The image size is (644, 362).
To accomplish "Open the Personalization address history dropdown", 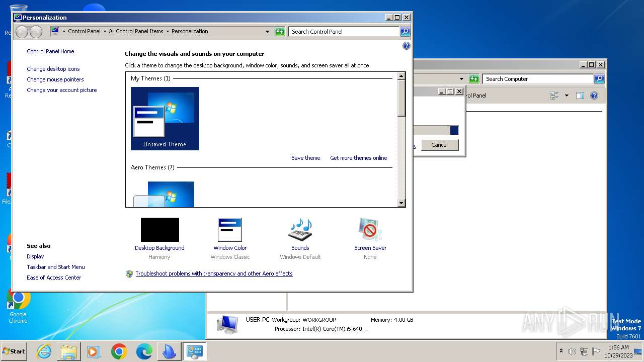I will 268,31.
